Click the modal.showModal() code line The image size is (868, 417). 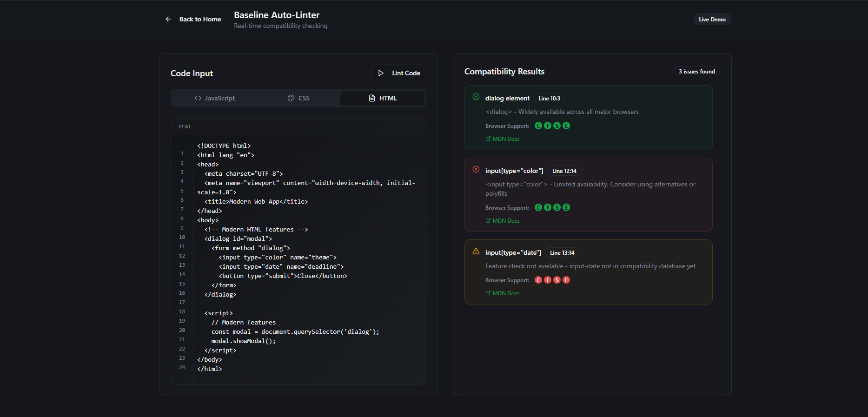pos(244,341)
